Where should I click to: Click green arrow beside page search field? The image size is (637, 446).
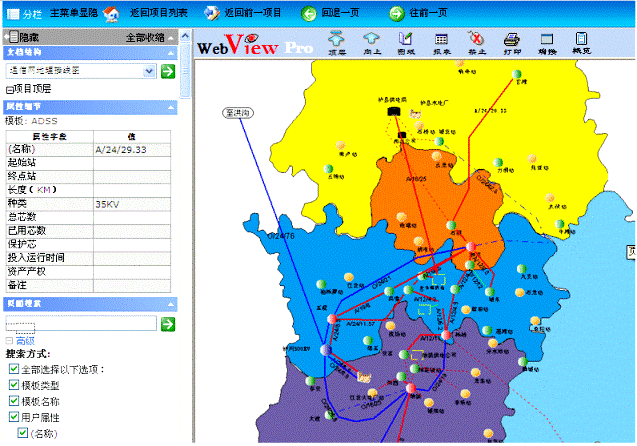click(x=167, y=323)
